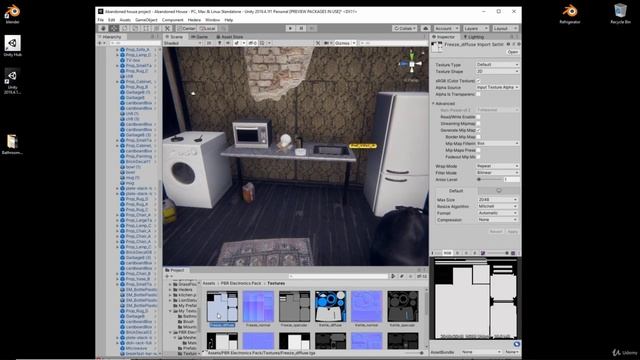
Task: Switch to the Lighting tab
Action: point(474,37)
